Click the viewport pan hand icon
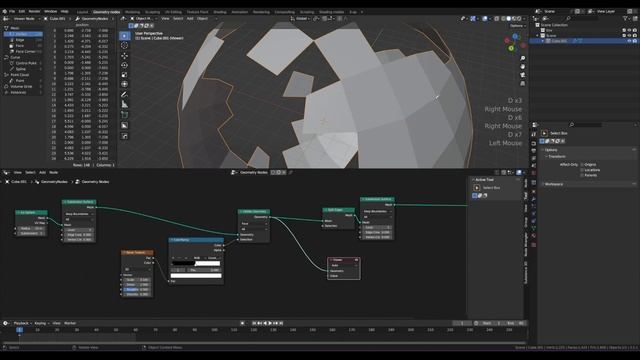 click(x=522, y=67)
